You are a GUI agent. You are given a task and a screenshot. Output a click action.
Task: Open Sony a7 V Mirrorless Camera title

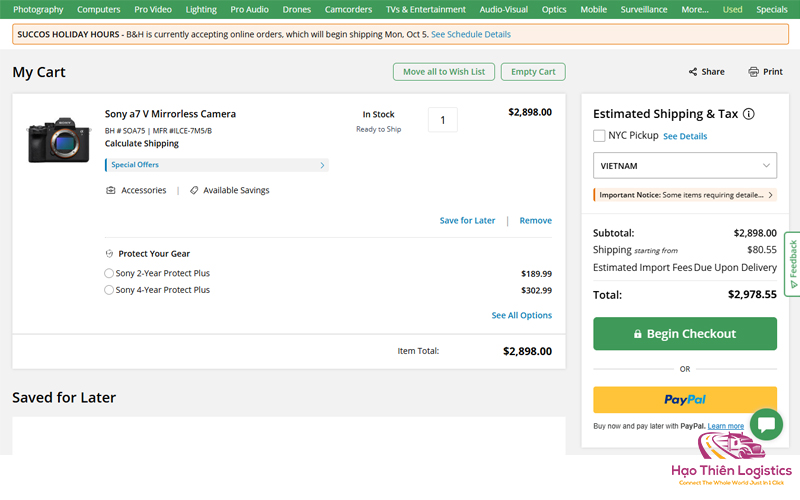(170, 114)
